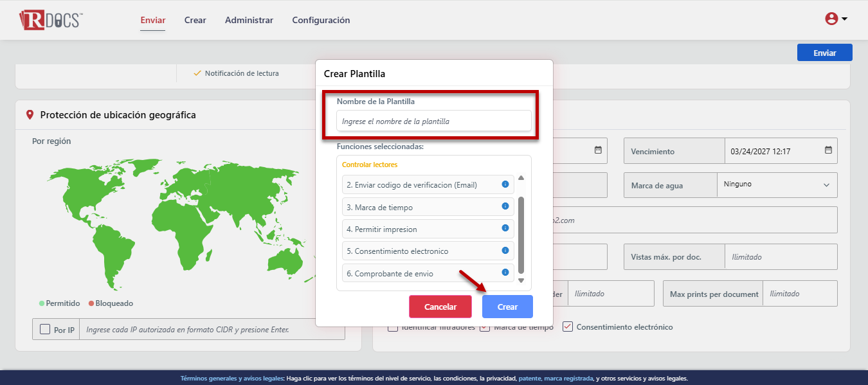Expand the Marca de agua dropdown
This screenshot has height=385, width=868.
(826, 185)
